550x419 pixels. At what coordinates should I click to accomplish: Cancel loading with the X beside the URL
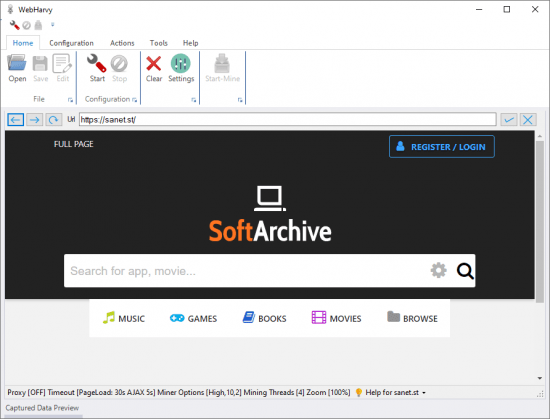[x=528, y=120]
